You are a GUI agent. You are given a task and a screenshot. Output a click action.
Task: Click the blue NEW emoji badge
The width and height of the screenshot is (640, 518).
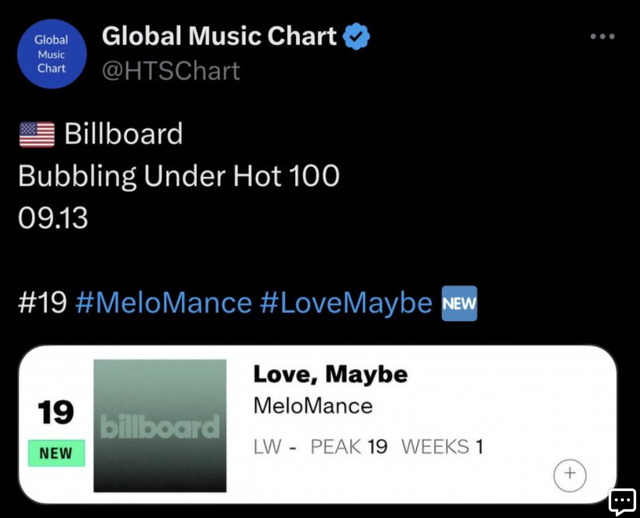(x=459, y=303)
